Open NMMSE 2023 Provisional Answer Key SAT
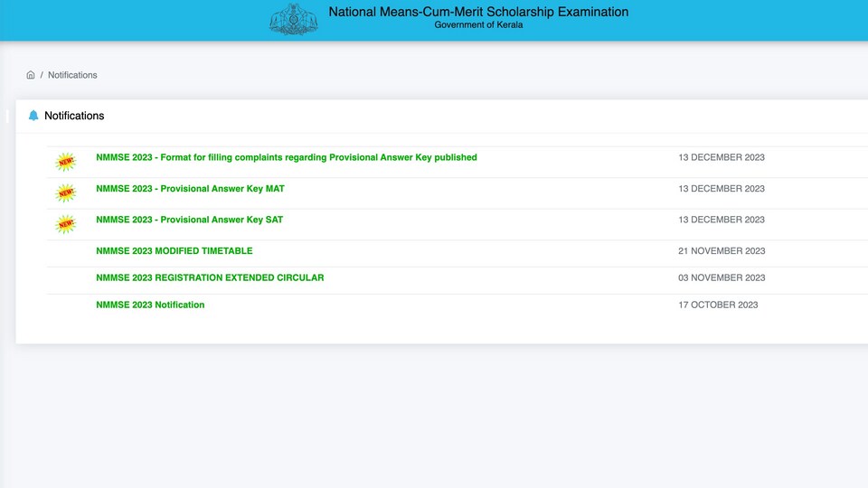This screenshot has width=868, height=488. [189, 220]
